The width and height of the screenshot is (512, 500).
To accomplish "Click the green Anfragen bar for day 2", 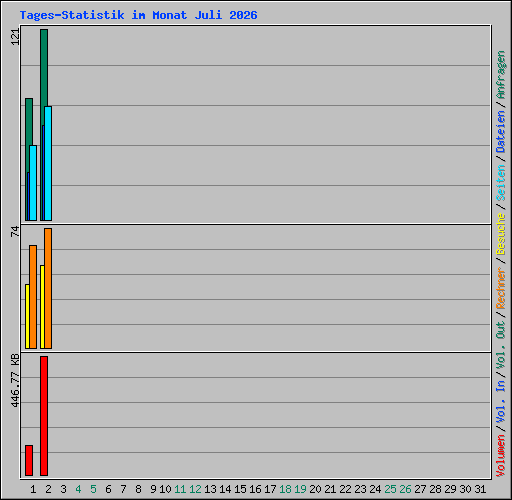I will coord(44,67).
